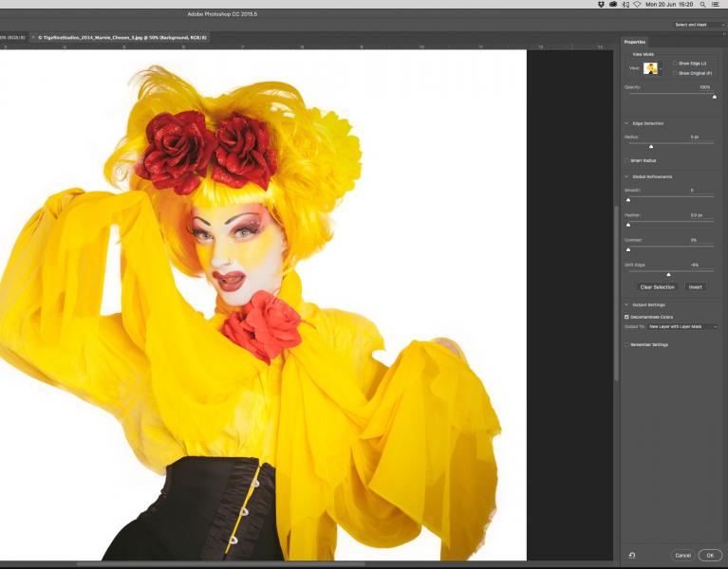Select the Properties panel tab
This screenshot has height=569, width=728.
pyautogui.click(x=635, y=42)
